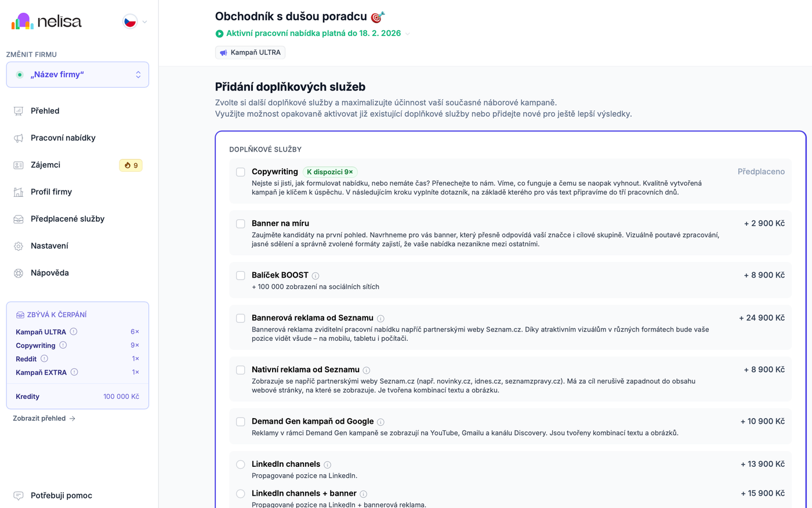Click info icon next to Kampaň ULTRA credit
The height and width of the screenshot is (508, 812).
pos(74,332)
